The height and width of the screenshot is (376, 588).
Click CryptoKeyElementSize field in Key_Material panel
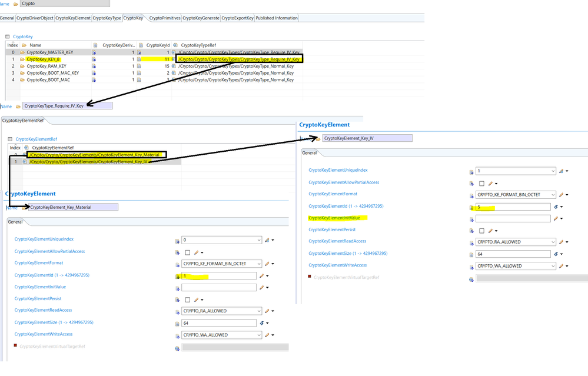click(219, 323)
